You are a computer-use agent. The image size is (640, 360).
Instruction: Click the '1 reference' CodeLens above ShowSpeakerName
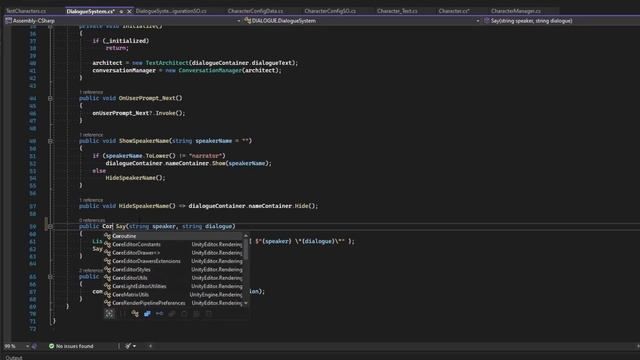coord(91,135)
